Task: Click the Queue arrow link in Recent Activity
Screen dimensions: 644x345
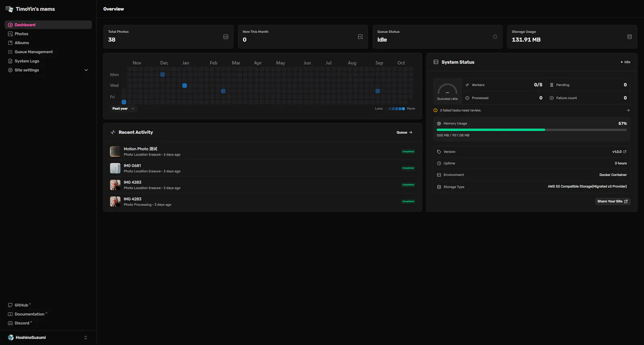Action: click(x=404, y=132)
